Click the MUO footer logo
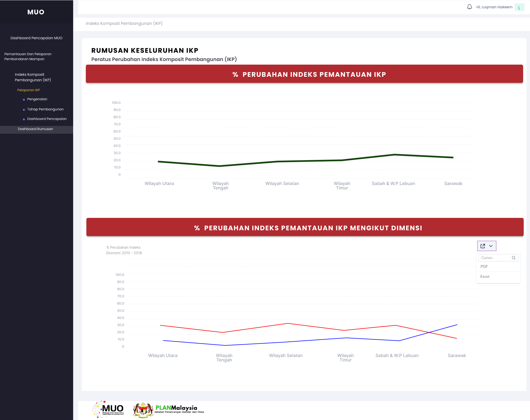The image size is (530, 420). [x=108, y=410]
